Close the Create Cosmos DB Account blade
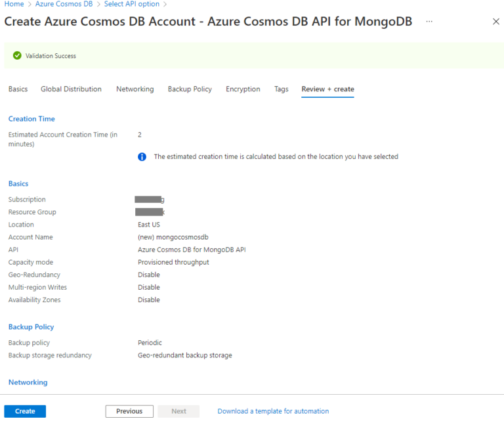The image size is (504, 425). click(x=495, y=22)
